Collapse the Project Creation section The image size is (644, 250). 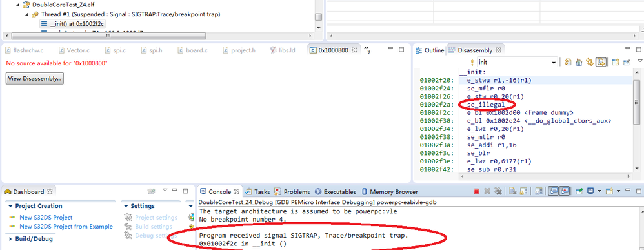11,206
